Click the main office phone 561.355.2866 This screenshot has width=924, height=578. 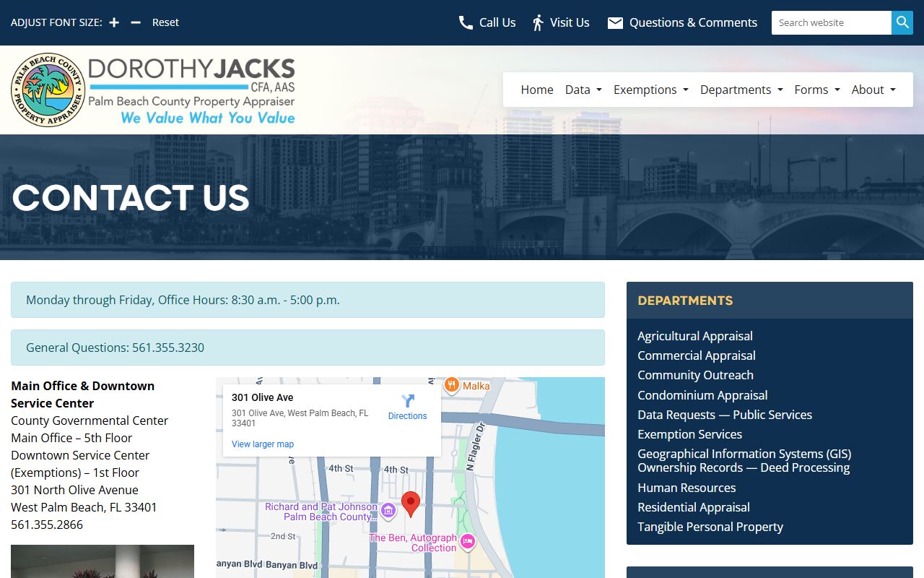[47, 525]
